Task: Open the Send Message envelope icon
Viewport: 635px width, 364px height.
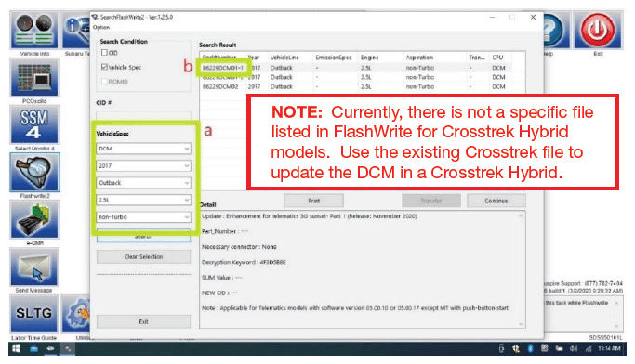Action: coord(34,266)
